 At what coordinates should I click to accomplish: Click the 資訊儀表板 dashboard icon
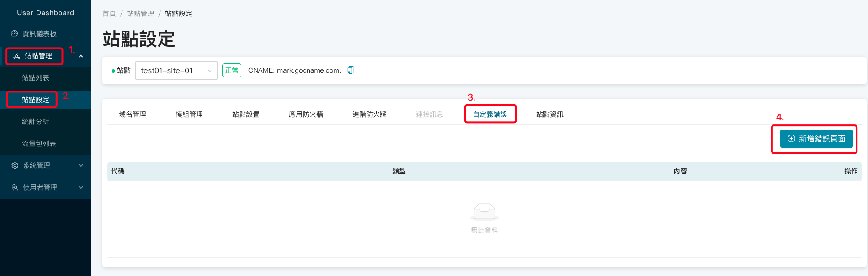(15, 33)
